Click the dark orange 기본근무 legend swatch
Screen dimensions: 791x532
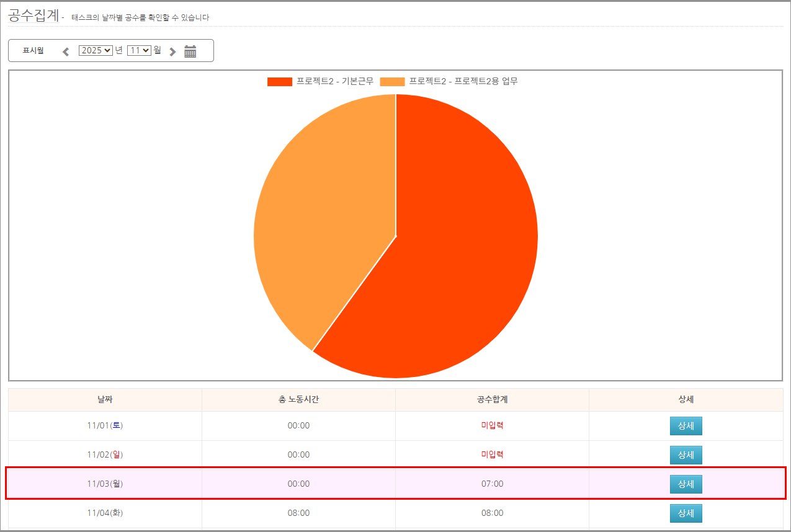(279, 82)
